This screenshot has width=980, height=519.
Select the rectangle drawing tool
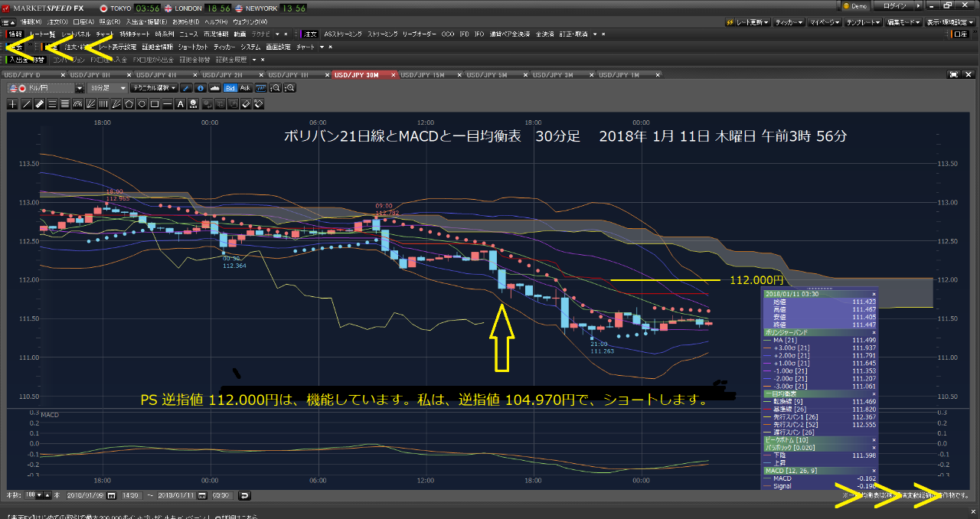[155, 103]
